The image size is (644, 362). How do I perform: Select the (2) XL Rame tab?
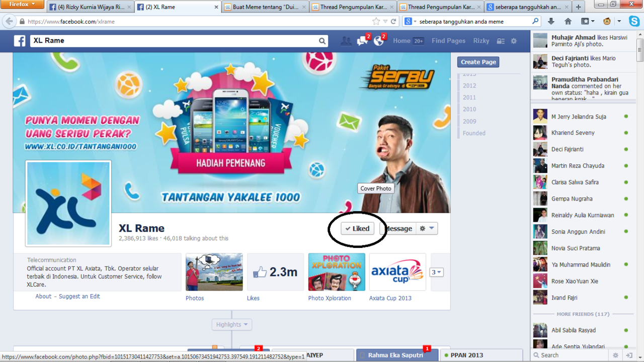point(178,7)
